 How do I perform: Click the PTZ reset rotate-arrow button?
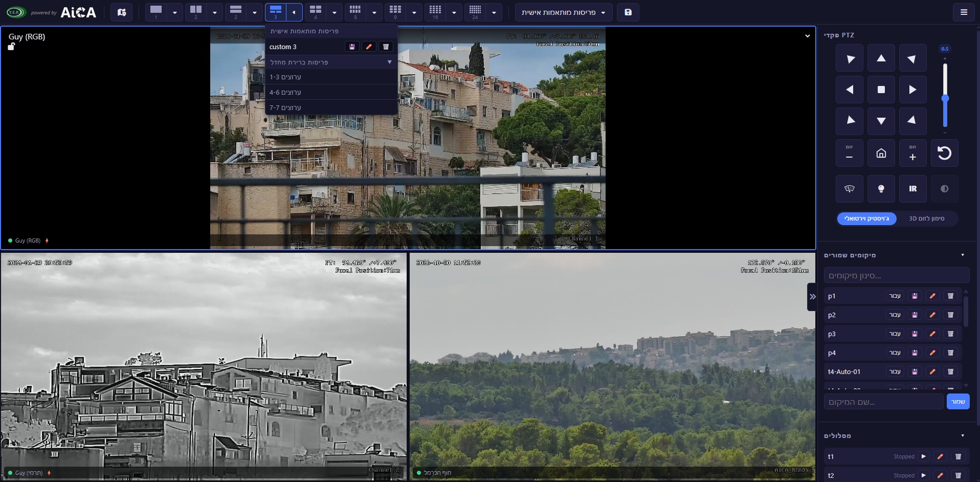tap(944, 153)
